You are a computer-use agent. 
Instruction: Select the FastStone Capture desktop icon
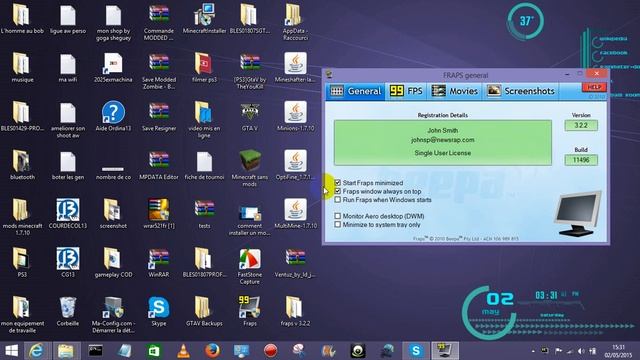click(249, 265)
